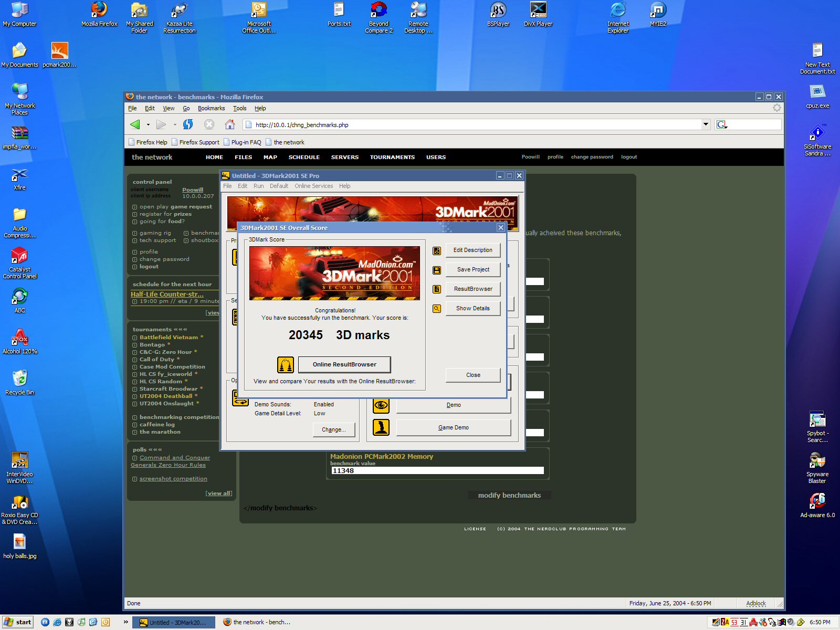The width and height of the screenshot is (840, 630).
Task: Click benchmarking competition link in sidebar
Action: [179, 417]
